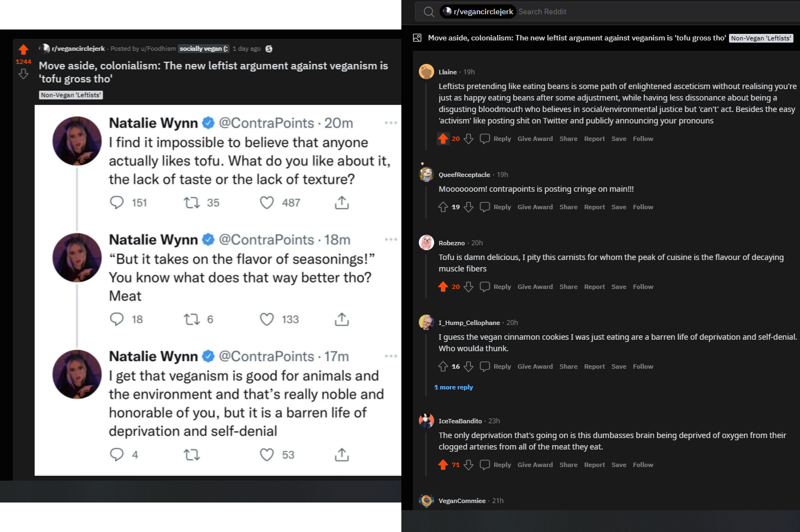
Task: Downvote Llaine's comment
Action: coord(469,139)
